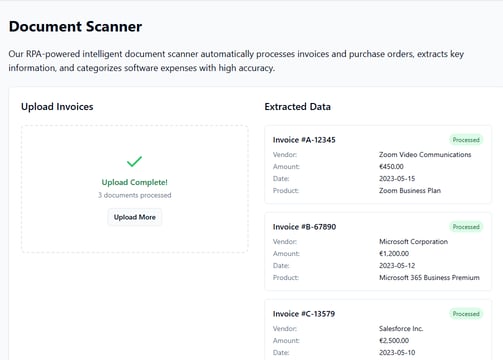Click the Upload More button

pyautogui.click(x=135, y=217)
